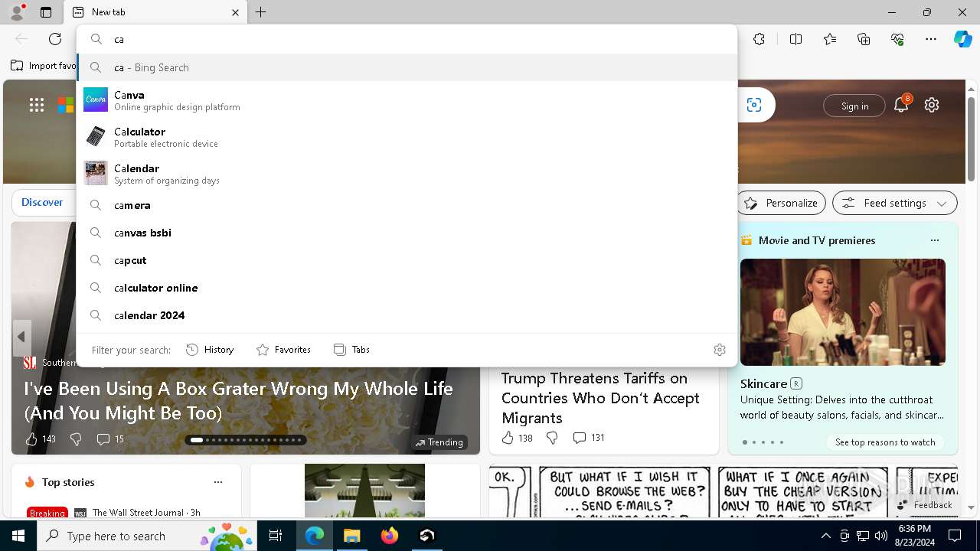Open page settings gear icon
Image resolution: width=980 pixels, height=551 pixels.
point(932,106)
